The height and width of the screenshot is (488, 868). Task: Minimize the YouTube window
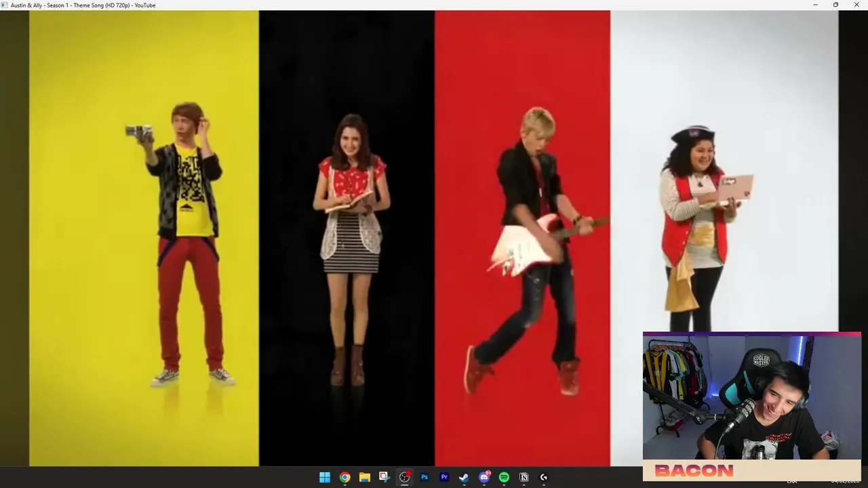[816, 5]
